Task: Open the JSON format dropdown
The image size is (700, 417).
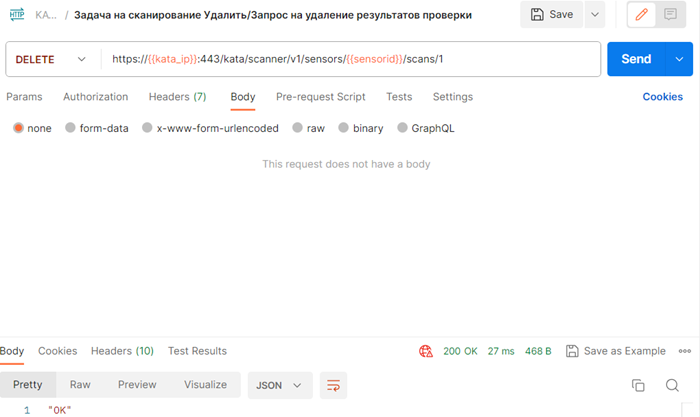Action: (x=280, y=385)
